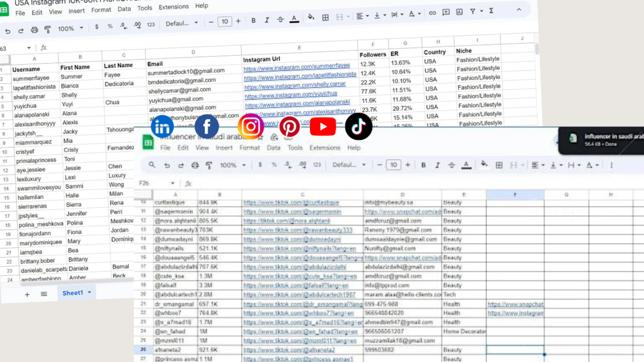Expand Sheet1 tab options arrow
644x362 pixels.
click(89, 292)
